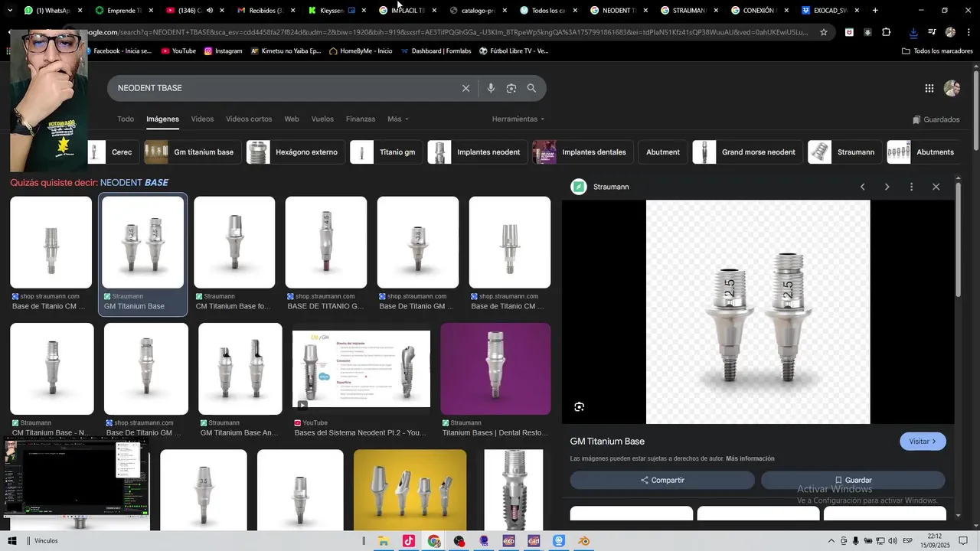Switch to the Finanzas tab
This screenshot has height=551, width=980.
(x=361, y=119)
